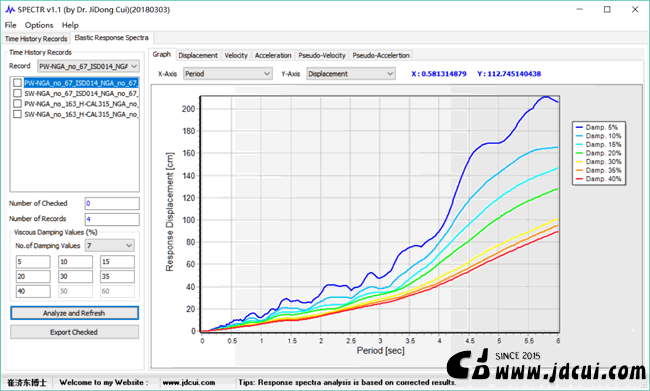Click the Period [sec] axis label
This screenshot has width=650, height=391.
tap(381, 351)
